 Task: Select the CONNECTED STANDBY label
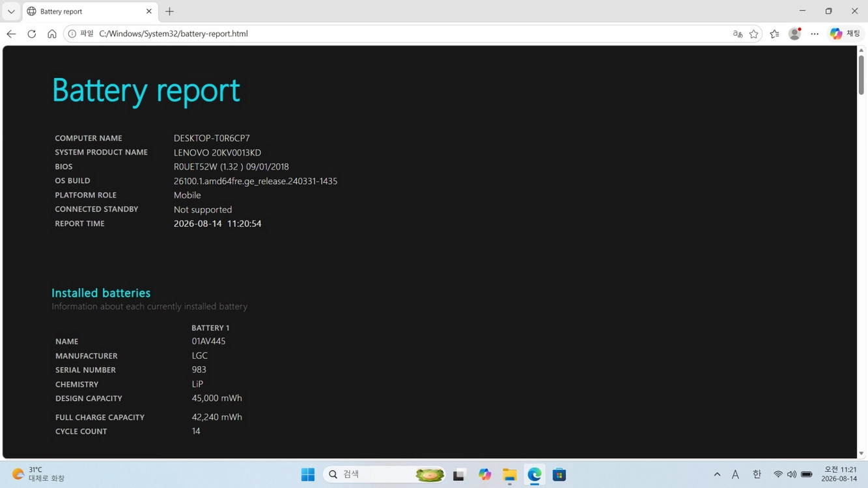96,209
